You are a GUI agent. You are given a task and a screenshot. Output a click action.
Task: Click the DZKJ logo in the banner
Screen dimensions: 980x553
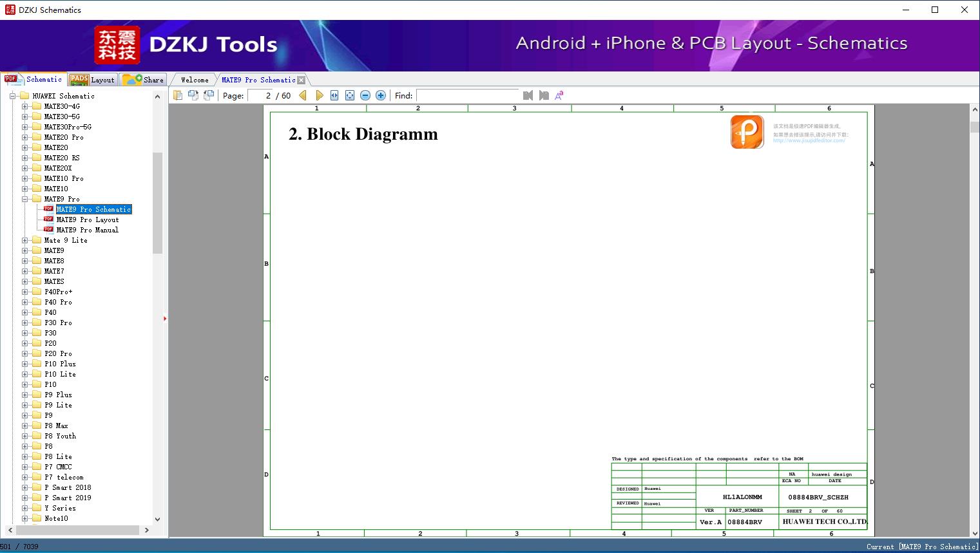(x=117, y=45)
